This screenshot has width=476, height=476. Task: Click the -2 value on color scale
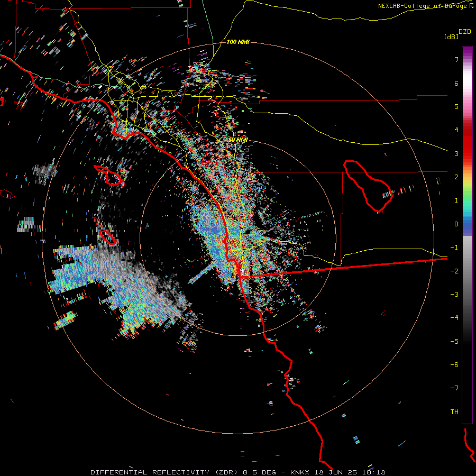click(454, 271)
